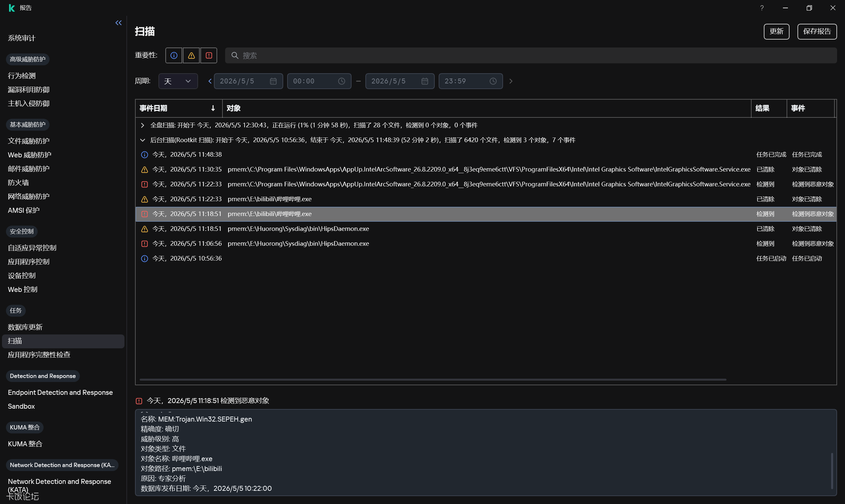The image size is (845, 504).
Task: Open the help question mark icon
Action: pyautogui.click(x=762, y=8)
